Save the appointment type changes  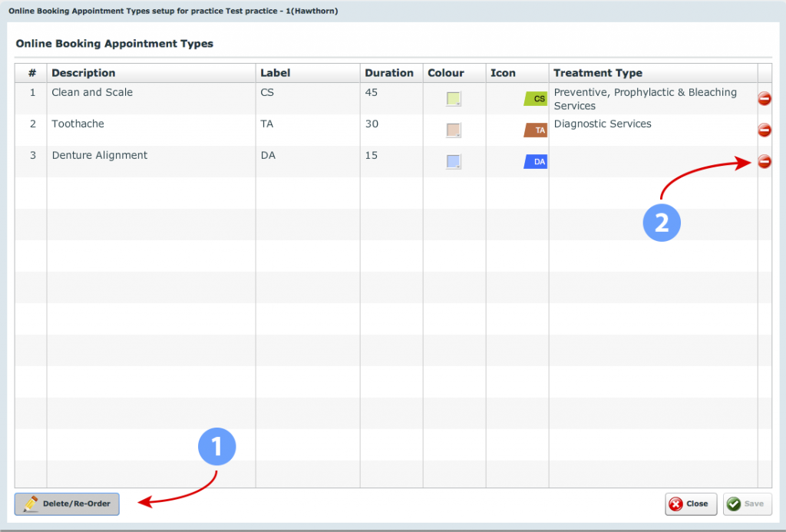pyautogui.click(x=748, y=504)
